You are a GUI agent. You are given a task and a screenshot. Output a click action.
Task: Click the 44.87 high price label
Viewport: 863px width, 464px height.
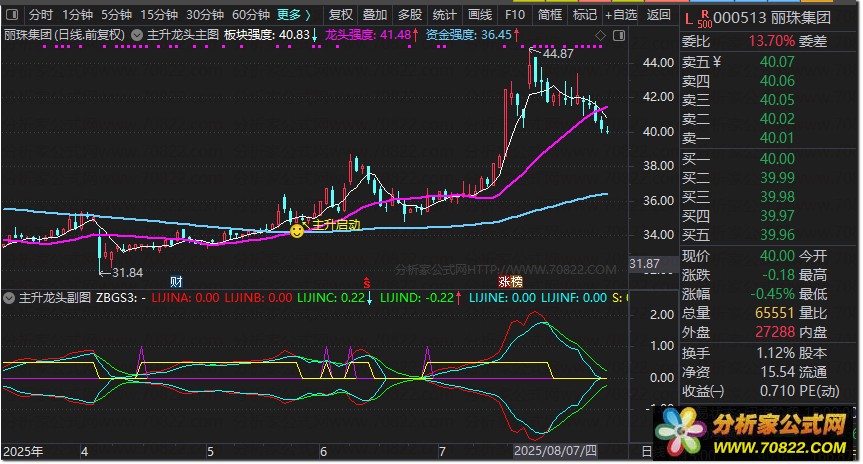coord(558,53)
